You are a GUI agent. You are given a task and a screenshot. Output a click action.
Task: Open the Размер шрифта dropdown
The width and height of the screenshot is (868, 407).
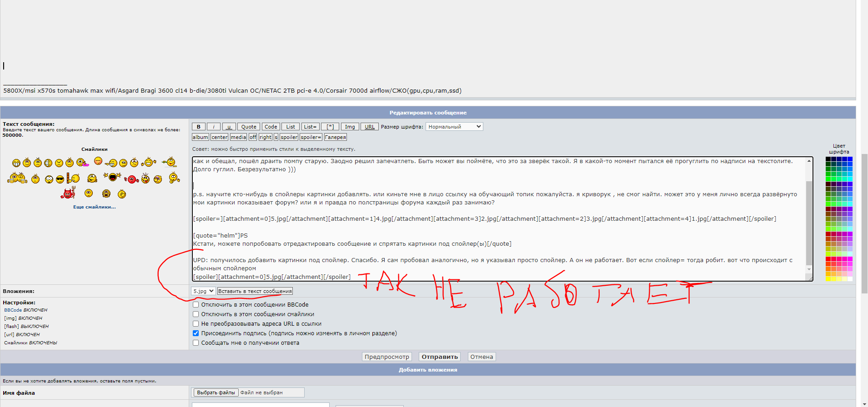coord(454,127)
